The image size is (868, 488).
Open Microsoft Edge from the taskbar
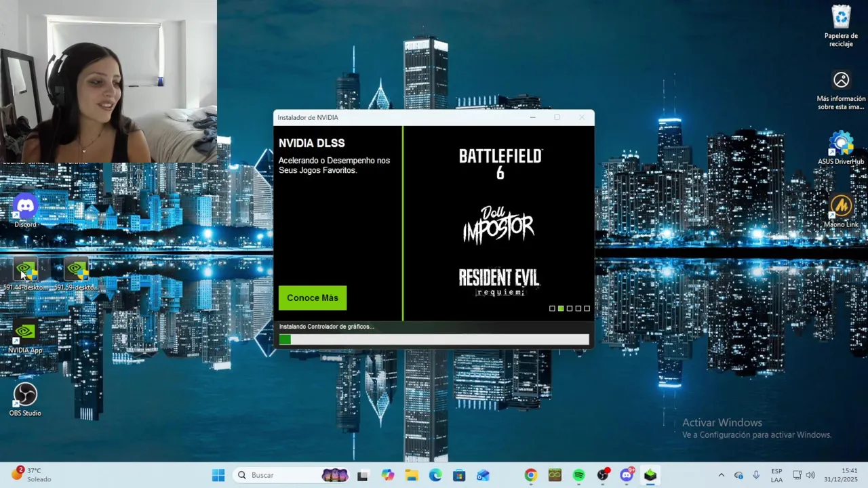(x=435, y=475)
